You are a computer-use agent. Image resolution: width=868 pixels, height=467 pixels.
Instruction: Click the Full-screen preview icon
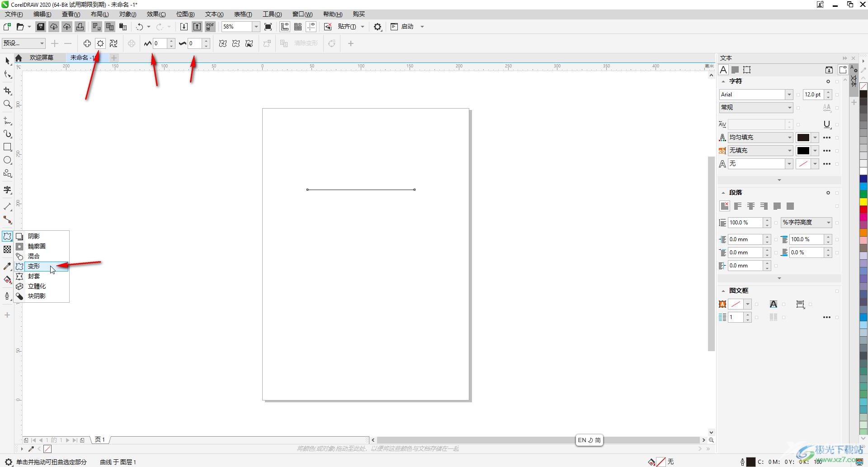268,27
